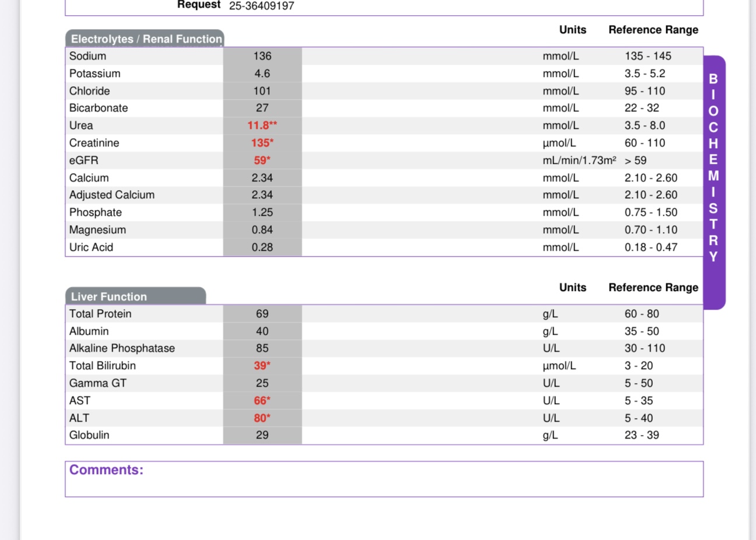This screenshot has width=756, height=540.
Task: Select the red Creatinine result 135*
Action: [x=262, y=143]
